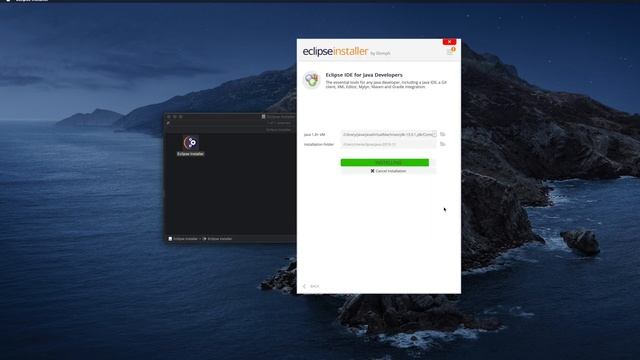Click the Finder window's Eclipse Installer title icon
640x360 pixels.
click(x=263, y=117)
